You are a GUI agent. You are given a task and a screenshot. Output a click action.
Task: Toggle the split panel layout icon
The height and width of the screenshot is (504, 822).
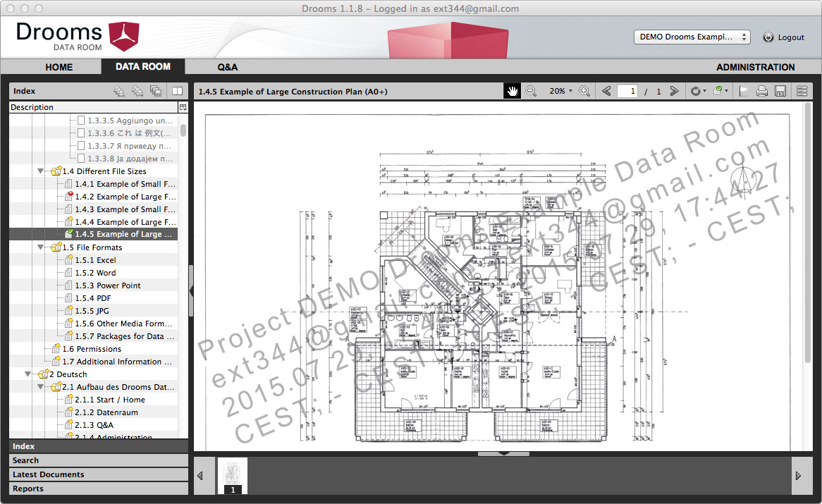tap(177, 91)
